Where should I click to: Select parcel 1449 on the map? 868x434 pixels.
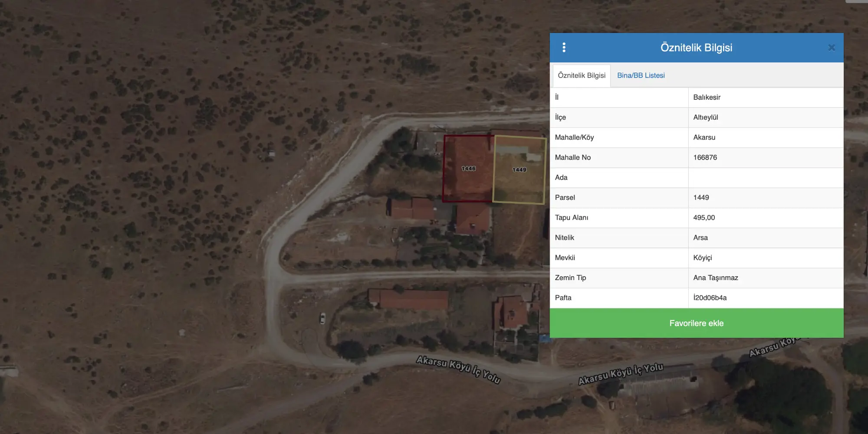(519, 170)
